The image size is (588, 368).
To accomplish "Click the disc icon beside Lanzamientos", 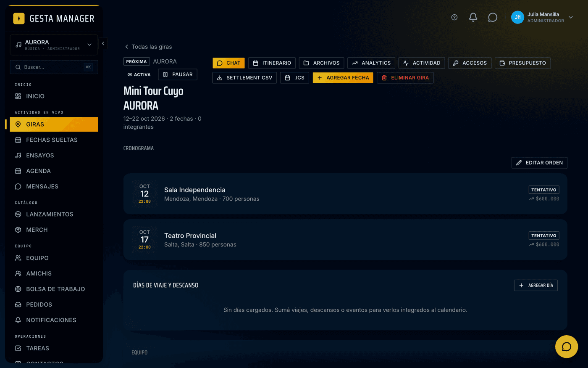I will coord(18,214).
